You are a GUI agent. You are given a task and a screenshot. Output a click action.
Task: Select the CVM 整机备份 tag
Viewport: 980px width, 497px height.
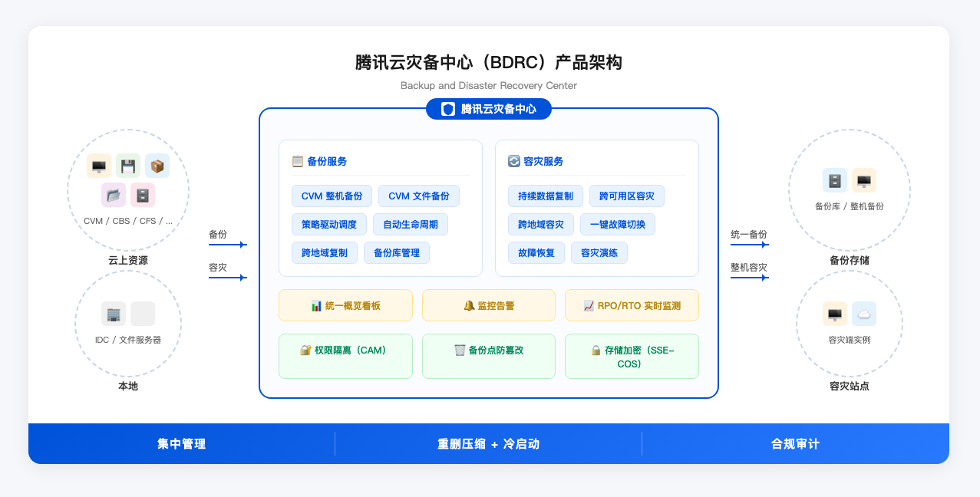[x=332, y=196]
